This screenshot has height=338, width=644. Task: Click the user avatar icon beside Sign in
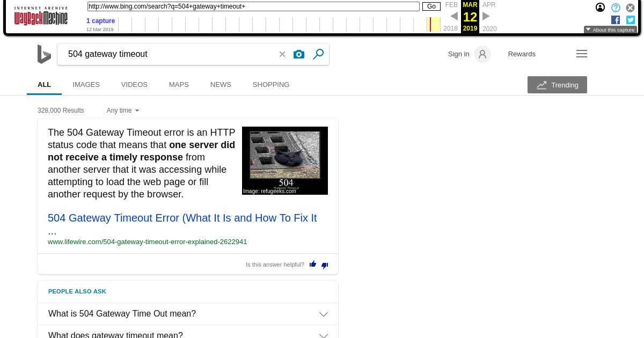(x=482, y=54)
